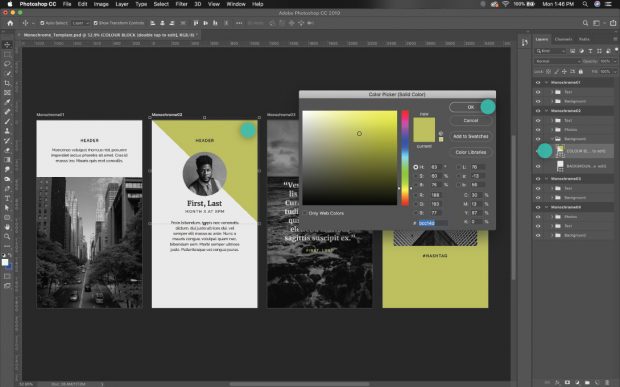The height and width of the screenshot is (387, 620).
Task: Click Add to Swatches button
Action: pyautogui.click(x=471, y=136)
